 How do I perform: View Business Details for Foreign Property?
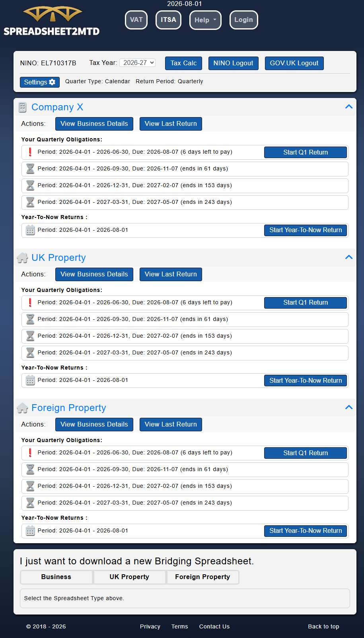[94, 425]
